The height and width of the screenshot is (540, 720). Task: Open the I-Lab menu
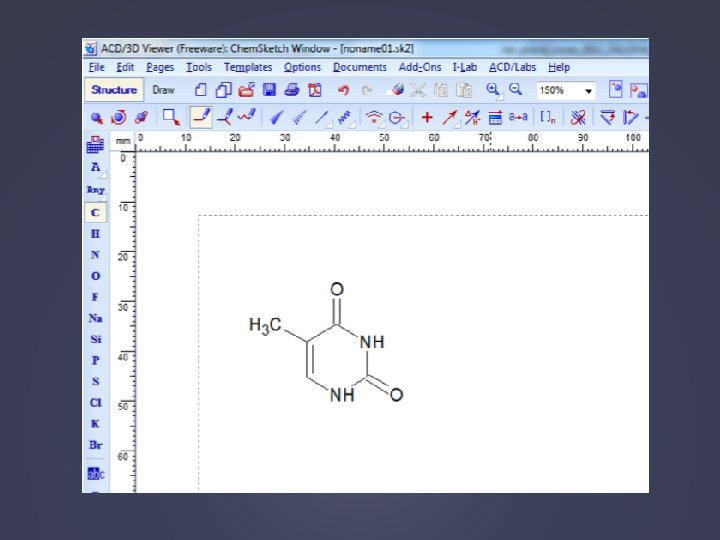pyautogui.click(x=465, y=67)
